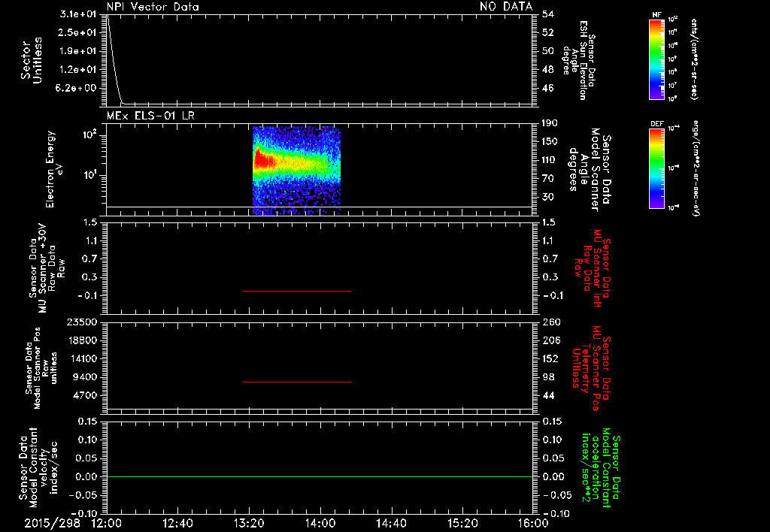770x532 pixels.
Task: Click the '9400' Scanner Pos tick value
Action: (86, 377)
